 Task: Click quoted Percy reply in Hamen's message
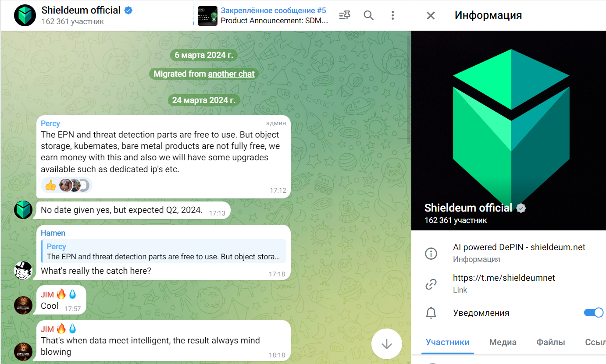point(164,251)
